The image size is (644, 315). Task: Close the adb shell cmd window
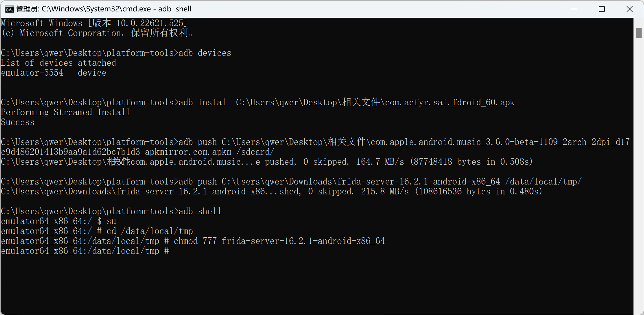tap(629, 9)
